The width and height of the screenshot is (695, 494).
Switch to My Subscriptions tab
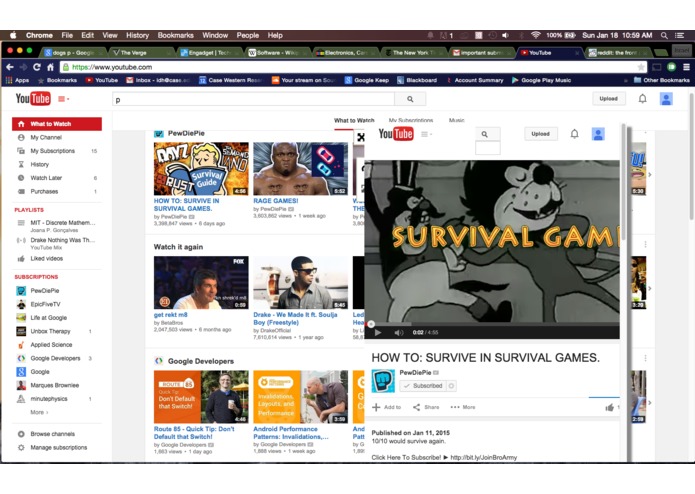(411, 121)
